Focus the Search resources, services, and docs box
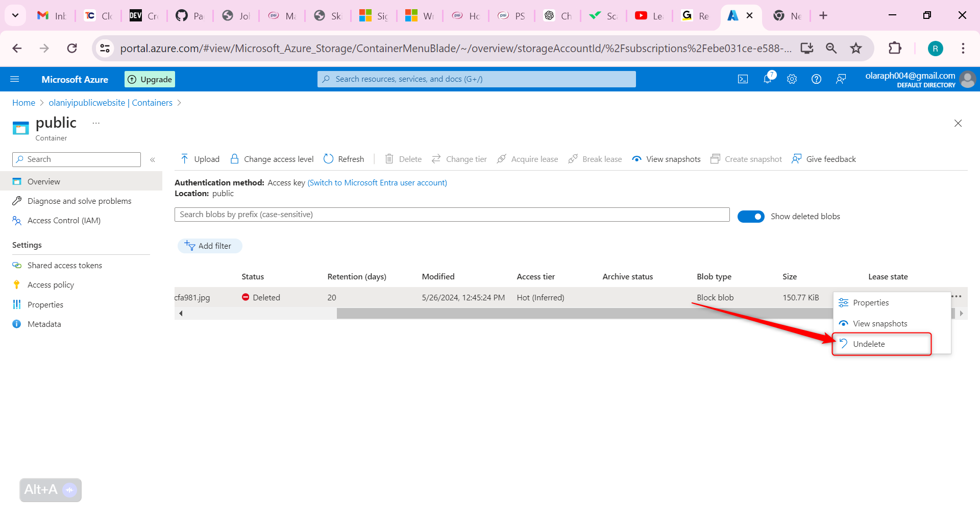This screenshot has height=521, width=980. coord(477,79)
